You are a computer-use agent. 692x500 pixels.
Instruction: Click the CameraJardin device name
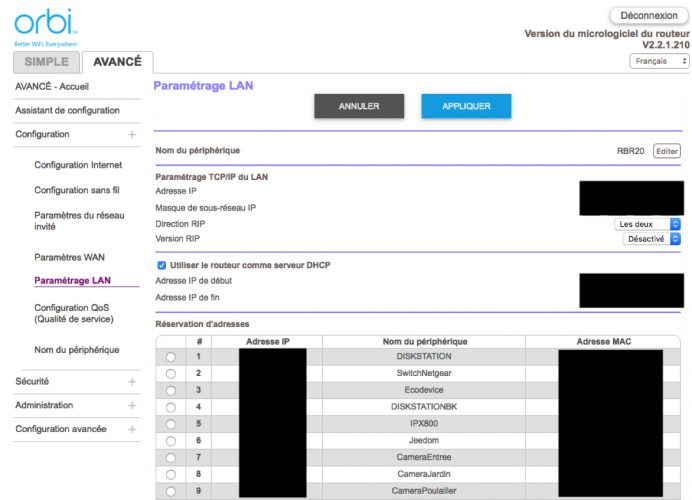[x=424, y=474]
